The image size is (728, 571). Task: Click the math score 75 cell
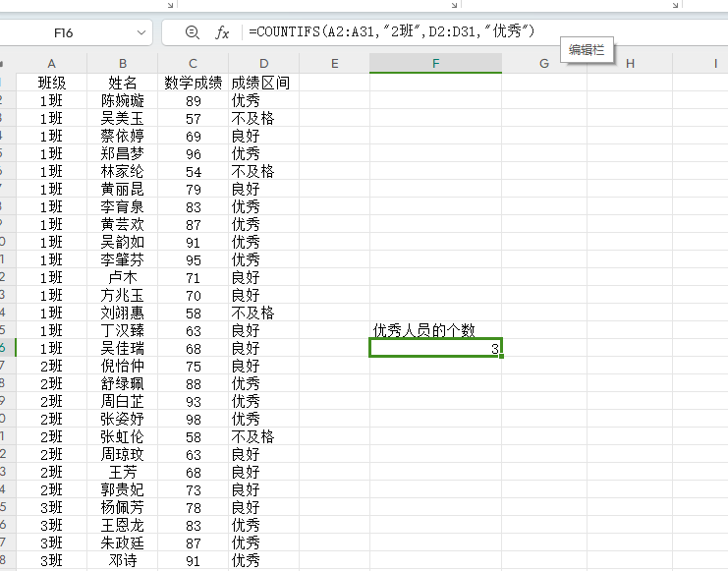click(194, 366)
